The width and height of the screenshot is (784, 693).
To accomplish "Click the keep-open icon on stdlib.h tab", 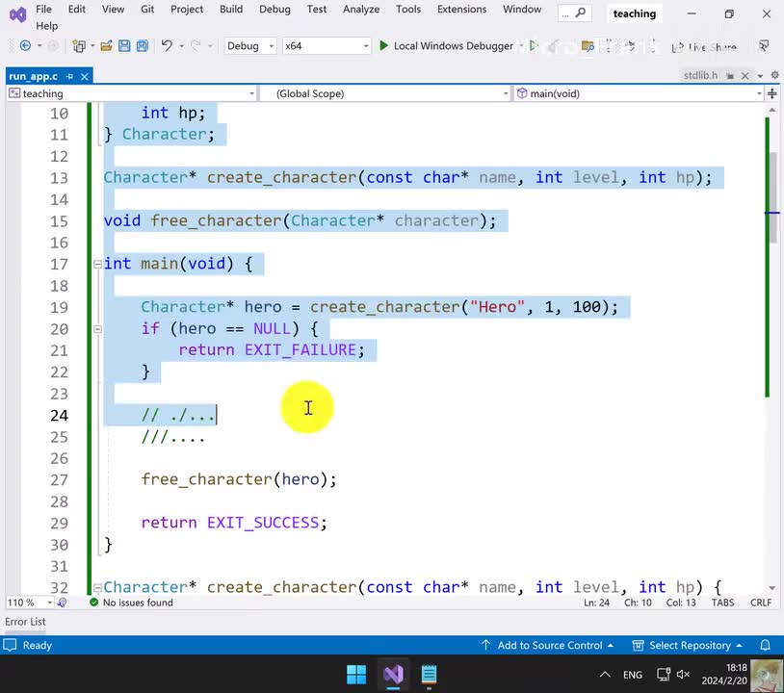I will 730,76.
